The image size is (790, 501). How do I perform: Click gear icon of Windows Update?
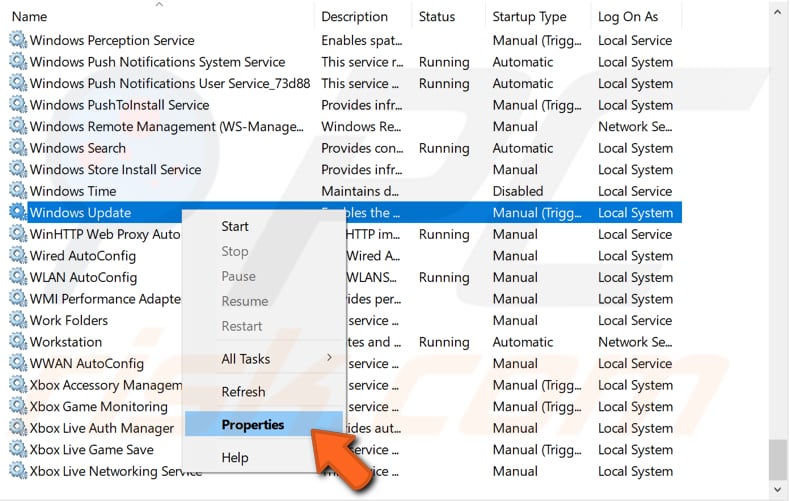point(18,212)
